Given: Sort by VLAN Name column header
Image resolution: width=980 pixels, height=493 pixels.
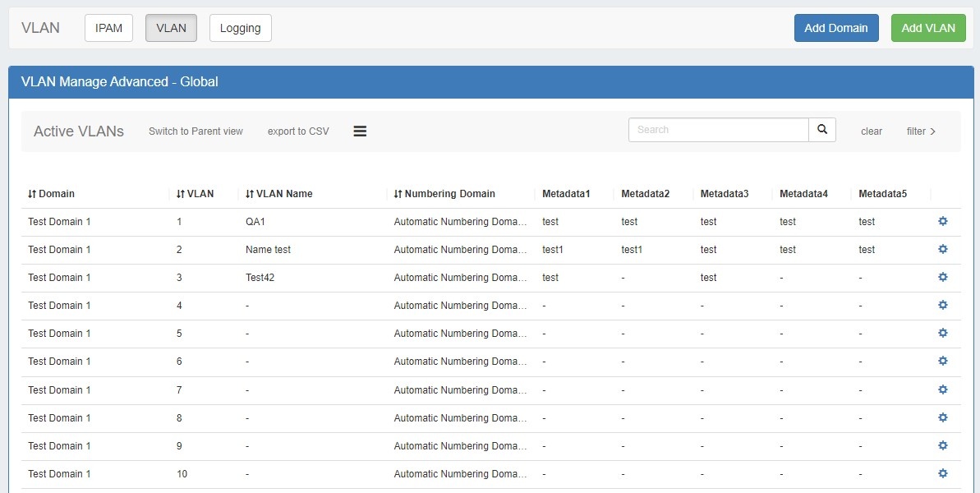Looking at the screenshot, I should point(278,194).
